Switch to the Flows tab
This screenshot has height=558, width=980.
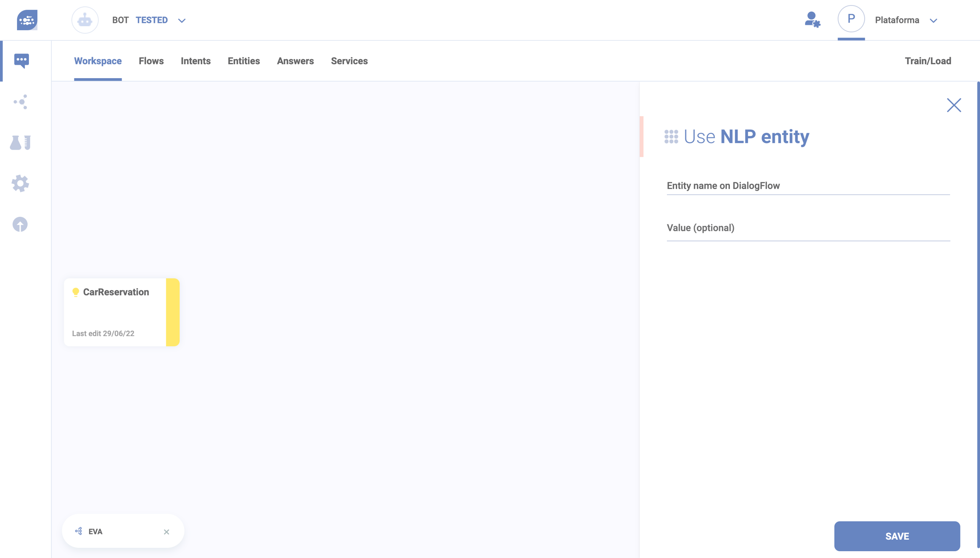click(x=151, y=61)
